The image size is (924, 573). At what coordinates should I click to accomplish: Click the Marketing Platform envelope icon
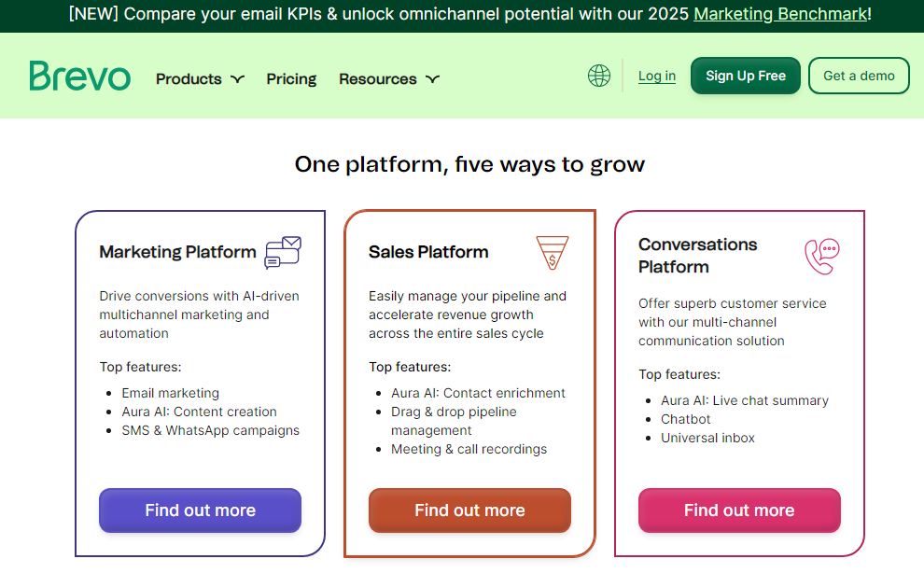click(283, 252)
